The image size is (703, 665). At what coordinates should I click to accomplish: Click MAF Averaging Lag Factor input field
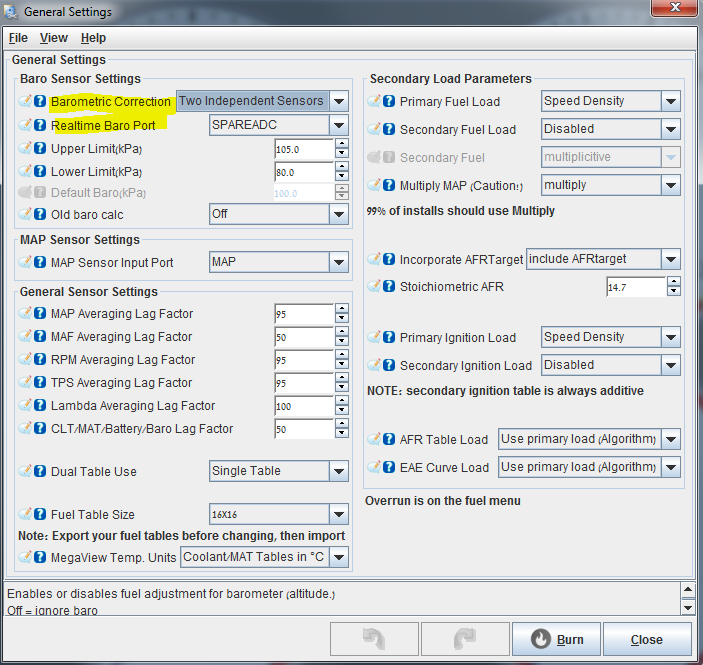click(304, 337)
